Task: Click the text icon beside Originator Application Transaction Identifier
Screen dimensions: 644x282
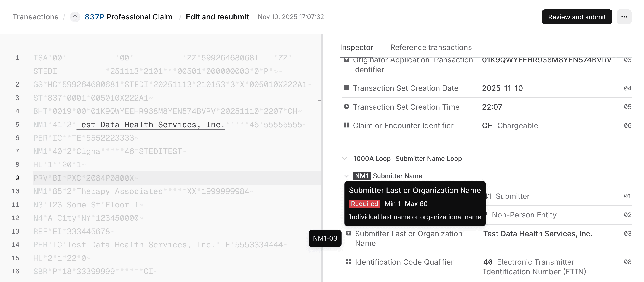Action: [x=347, y=60]
